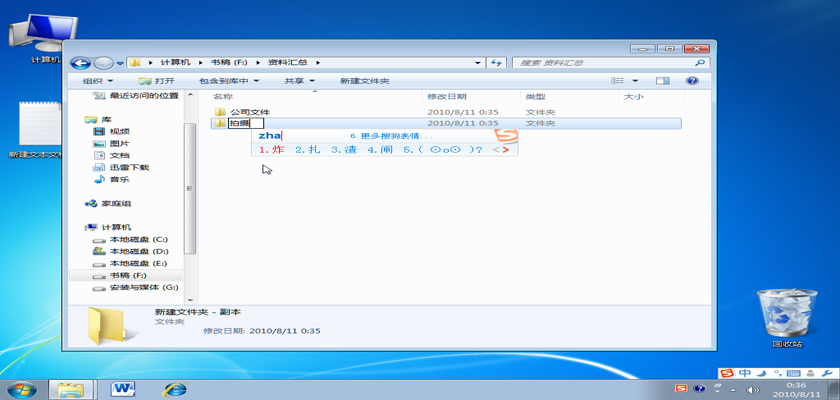Open the help question mark icon in Explorer toolbar

(691, 80)
